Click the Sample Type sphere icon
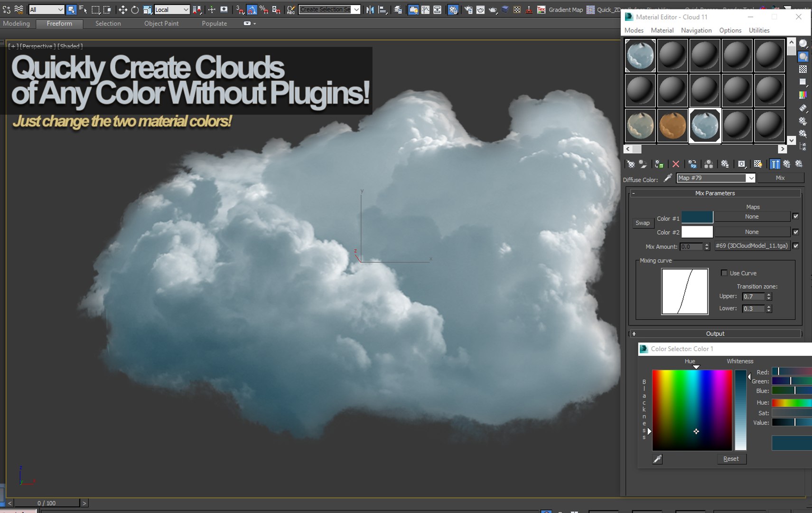The image size is (812, 513). (x=803, y=44)
